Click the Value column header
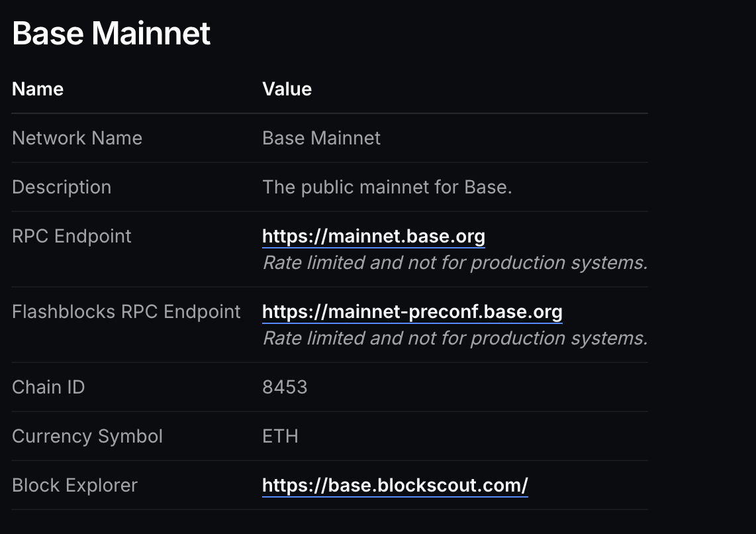The width and height of the screenshot is (756, 534). coord(287,89)
